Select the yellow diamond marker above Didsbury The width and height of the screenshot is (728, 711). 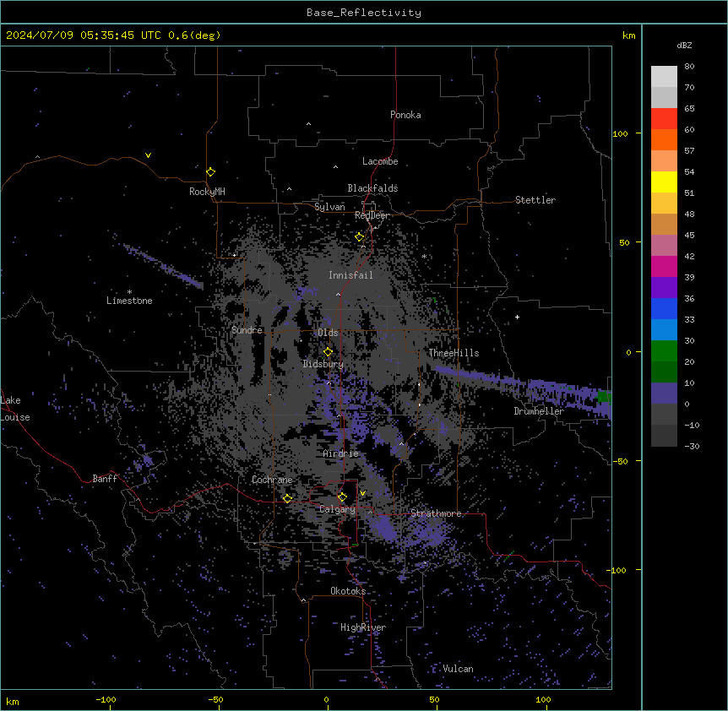pyautogui.click(x=329, y=352)
